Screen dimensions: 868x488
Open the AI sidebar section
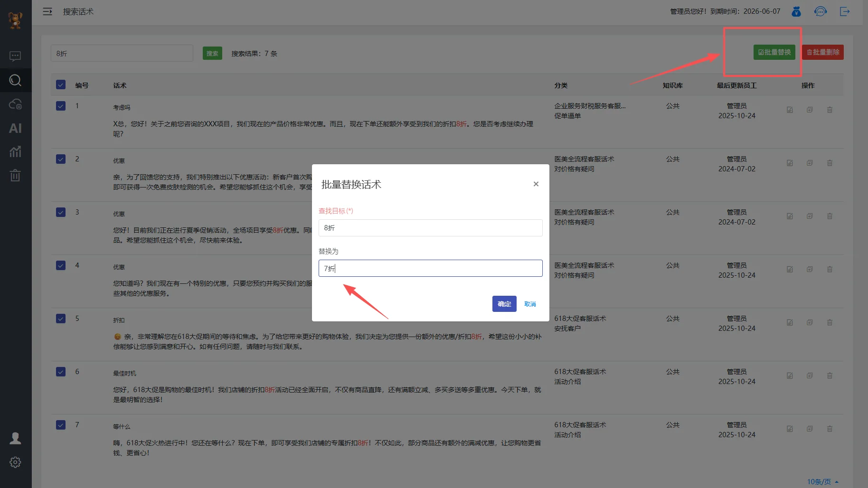tap(15, 128)
